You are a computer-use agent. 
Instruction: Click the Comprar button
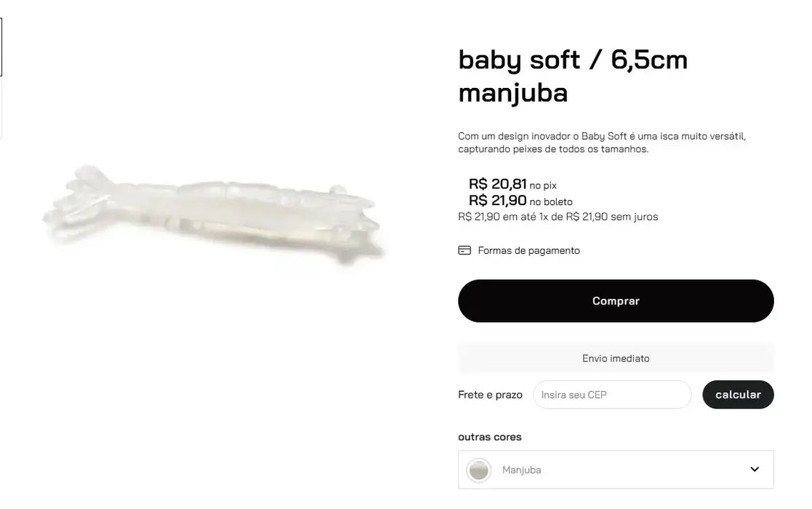tap(616, 301)
